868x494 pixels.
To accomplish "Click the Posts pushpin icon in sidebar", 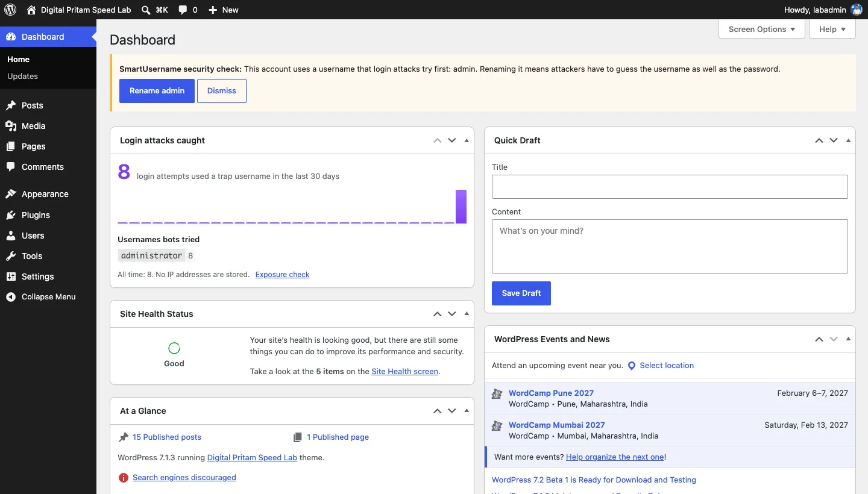I will coord(11,105).
